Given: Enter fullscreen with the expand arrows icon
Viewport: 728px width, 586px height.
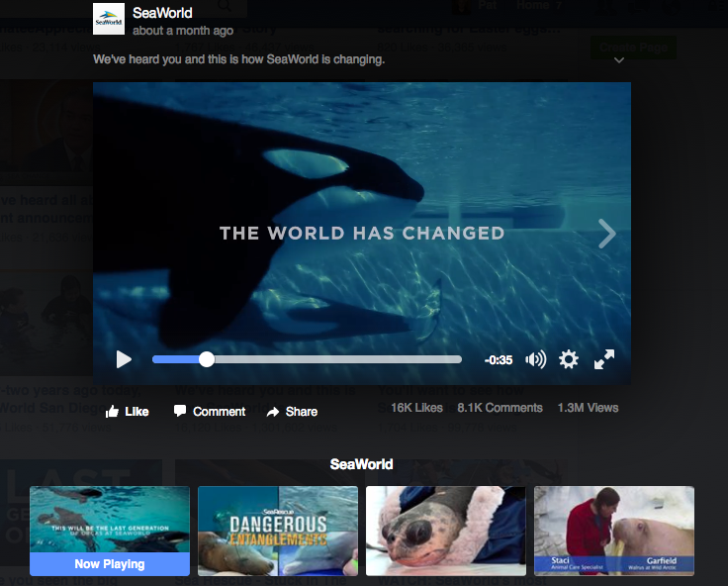Looking at the screenshot, I should click(604, 359).
